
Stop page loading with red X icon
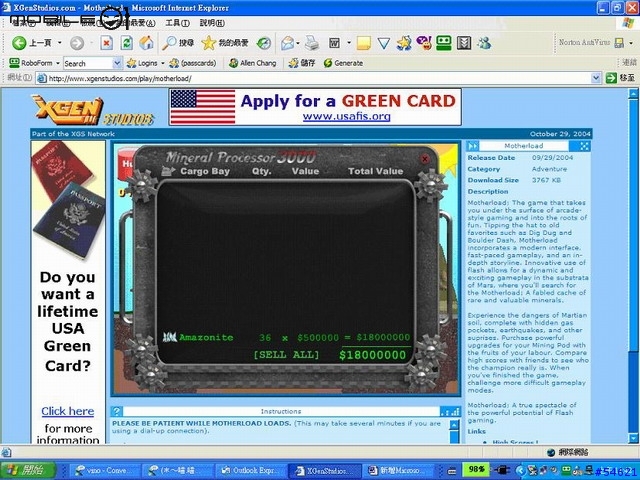pos(107,43)
